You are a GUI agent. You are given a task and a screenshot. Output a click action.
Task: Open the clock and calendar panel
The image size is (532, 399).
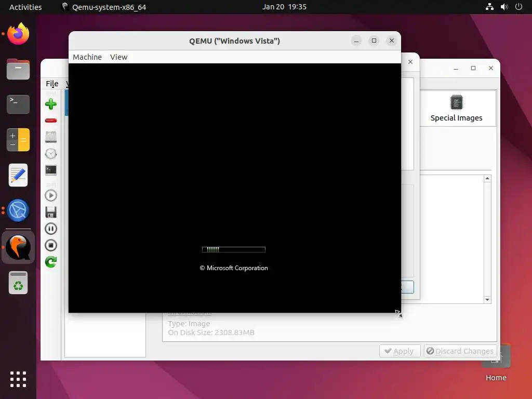click(x=284, y=7)
